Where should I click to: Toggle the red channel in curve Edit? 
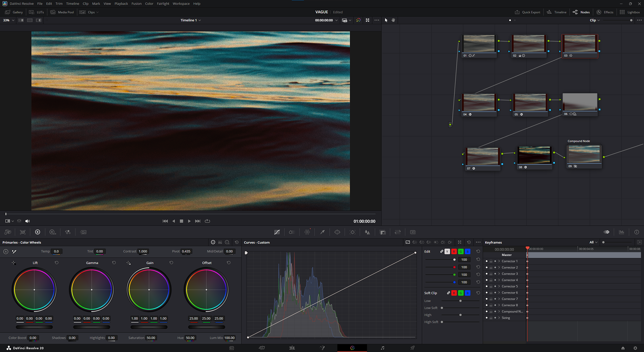(454, 251)
